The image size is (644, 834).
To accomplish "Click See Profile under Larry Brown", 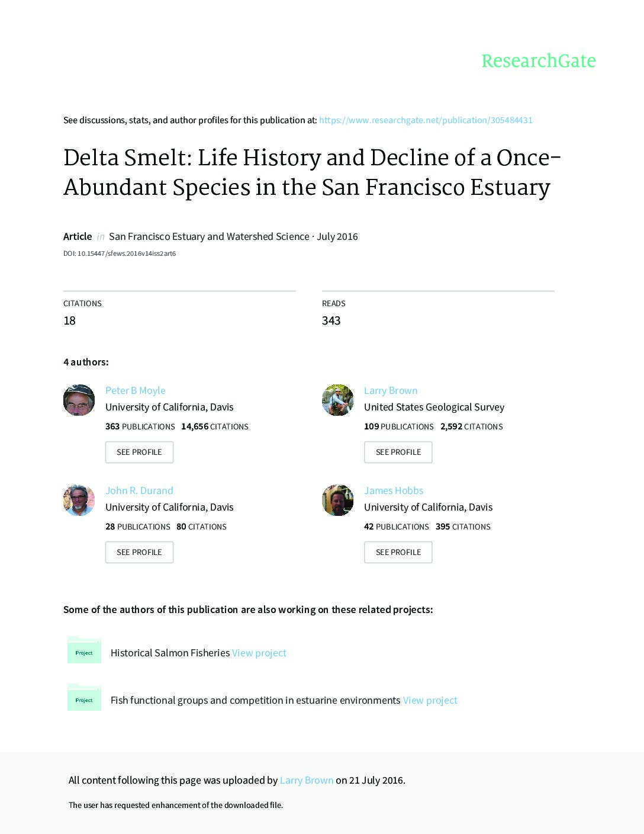I will (398, 452).
